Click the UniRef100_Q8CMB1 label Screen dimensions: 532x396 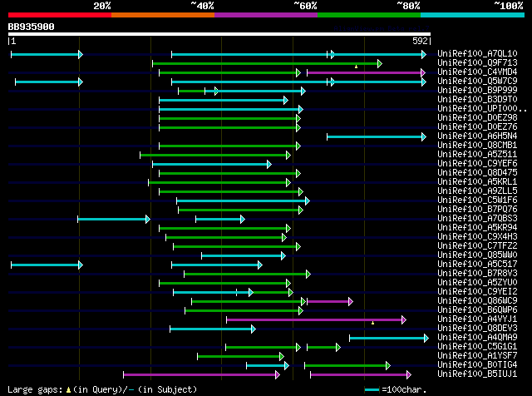tap(477, 146)
